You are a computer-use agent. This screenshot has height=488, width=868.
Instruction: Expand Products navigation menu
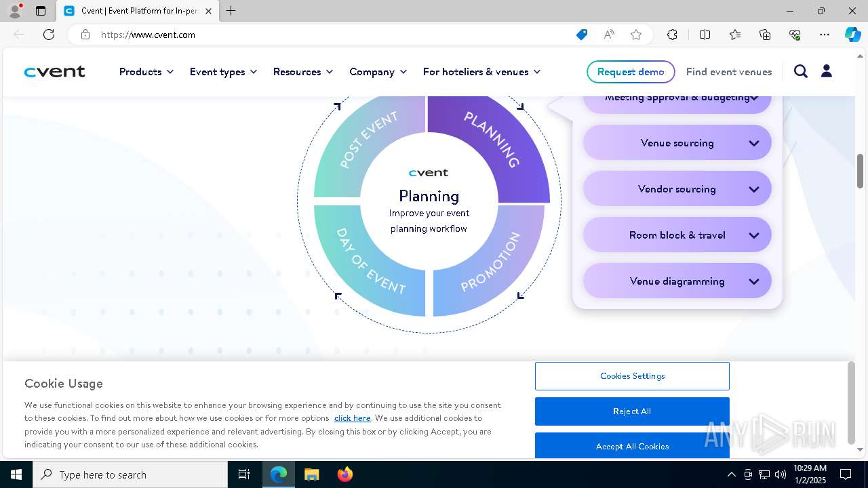pos(146,72)
